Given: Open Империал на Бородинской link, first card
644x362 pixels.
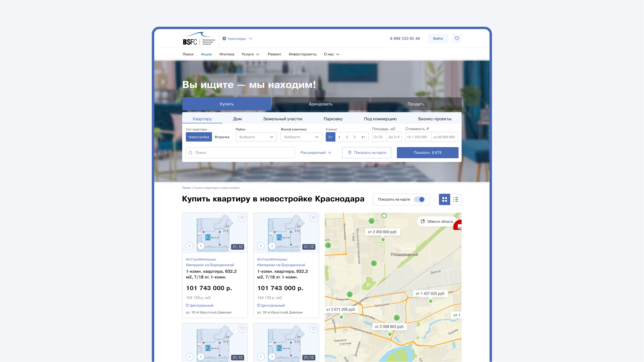Looking at the screenshot, I should click(x=210, y=265).
